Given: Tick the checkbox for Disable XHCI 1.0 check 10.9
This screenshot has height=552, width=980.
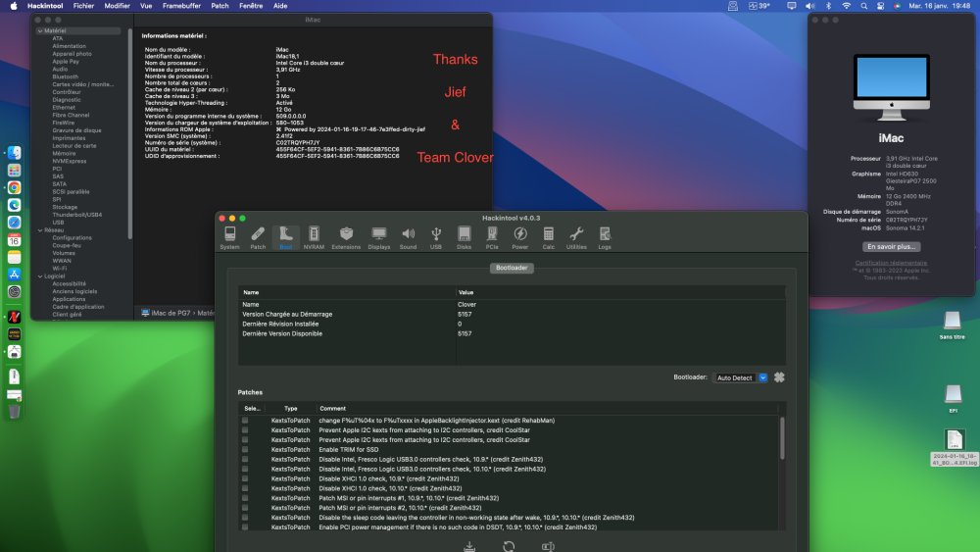Looking at the screenshot, I should pyautogui.click(x=245, y=478).
